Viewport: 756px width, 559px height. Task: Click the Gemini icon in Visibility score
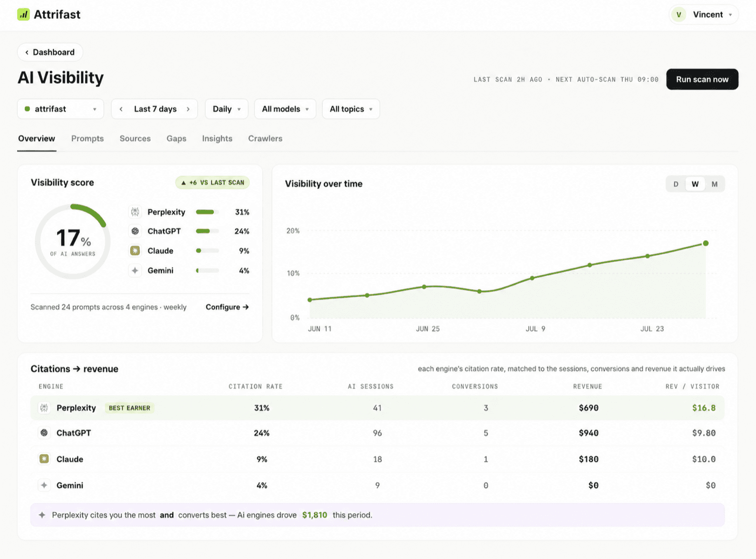(135, 270)
